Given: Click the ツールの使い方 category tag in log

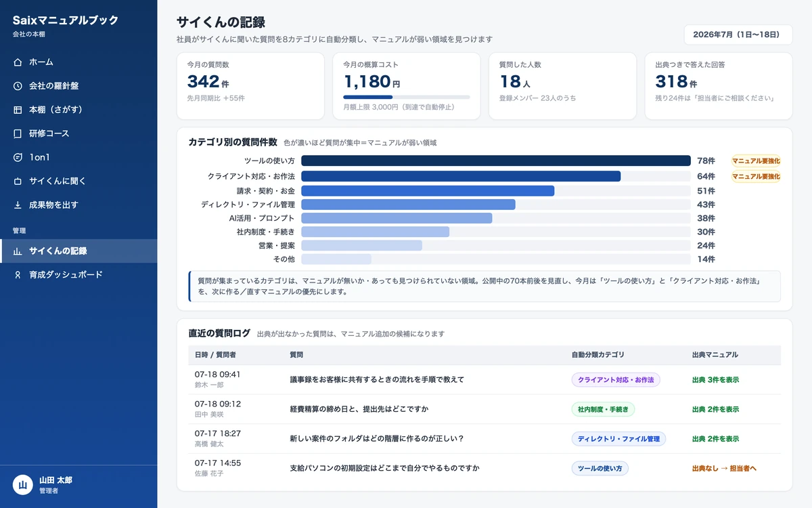Looking at the screenshot, I should click(600, 469).
